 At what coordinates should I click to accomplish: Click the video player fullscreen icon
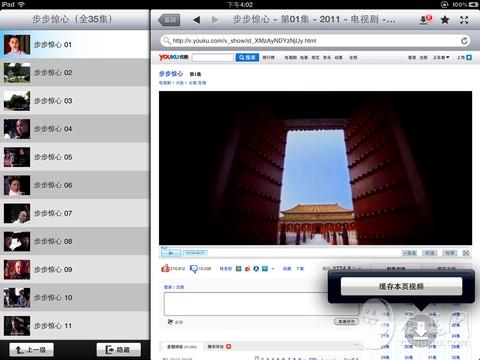click(x=466, y=253)
